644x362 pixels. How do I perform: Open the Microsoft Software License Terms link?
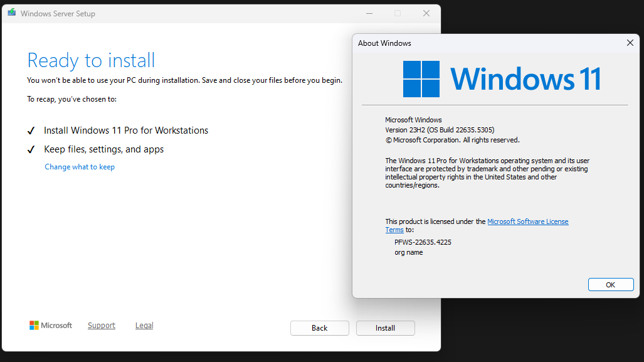click(x=528, y=221)
